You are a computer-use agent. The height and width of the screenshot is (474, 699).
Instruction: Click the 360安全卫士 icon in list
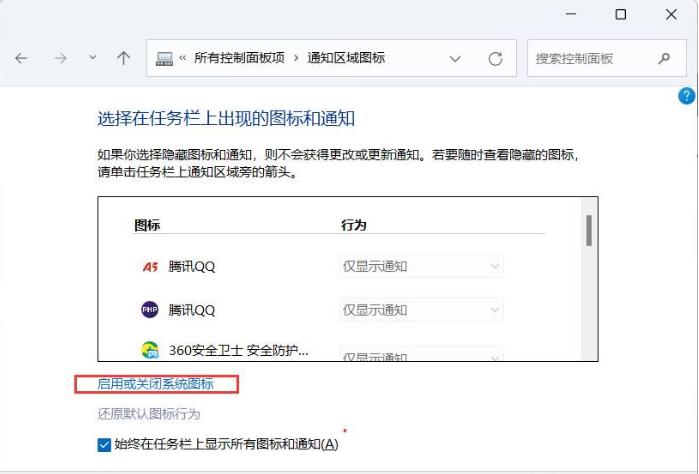(146, 351)
